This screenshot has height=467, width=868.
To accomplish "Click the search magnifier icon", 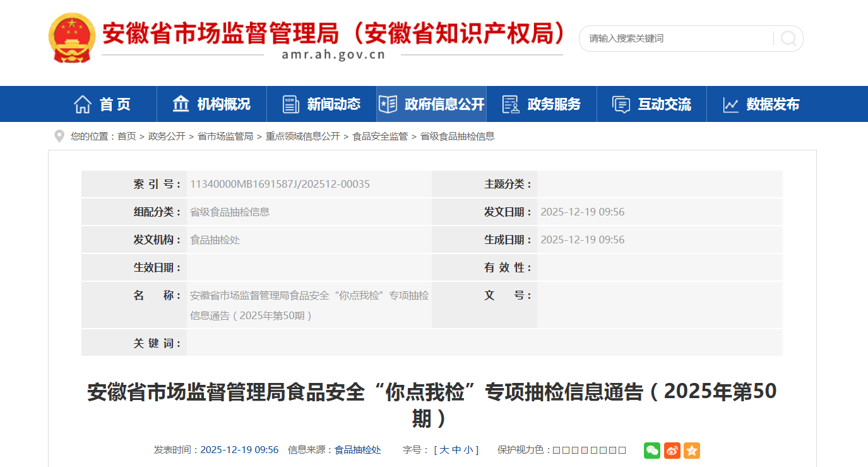I will 788,39.
